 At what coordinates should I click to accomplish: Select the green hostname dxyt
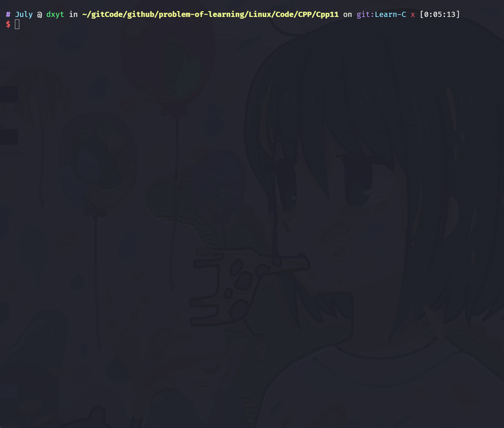point(55,15)
